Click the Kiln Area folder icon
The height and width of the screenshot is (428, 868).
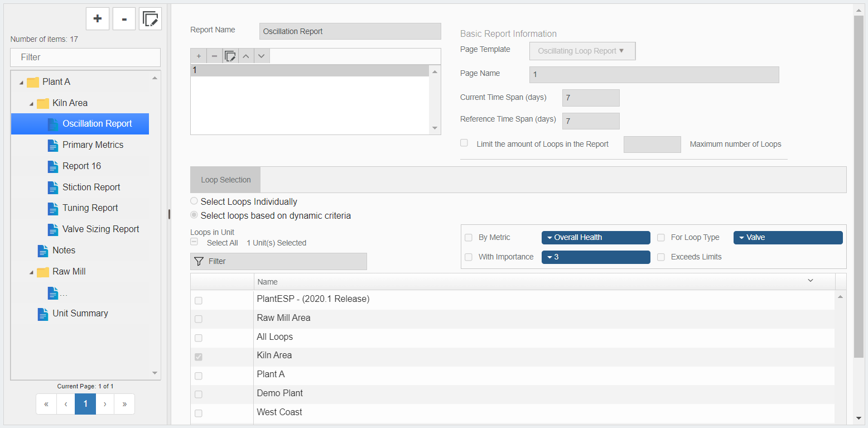pyautogui.click(x=43, y=103)
